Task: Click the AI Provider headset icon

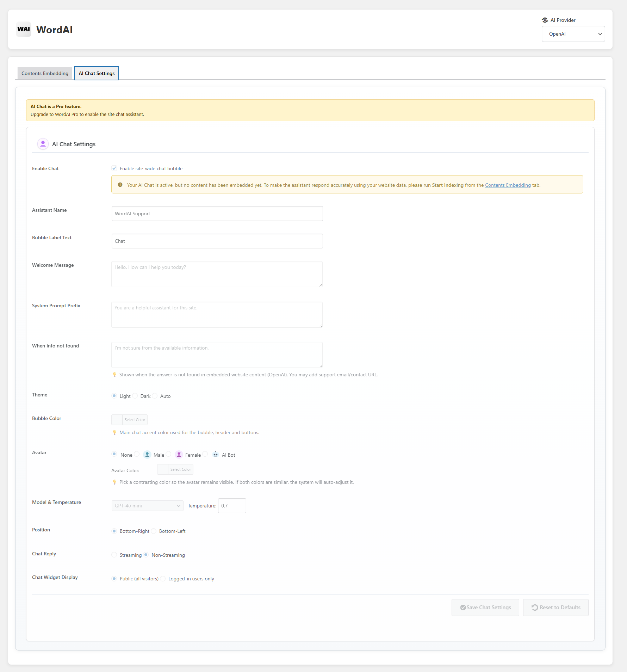Action: click(x=545, y=20)
